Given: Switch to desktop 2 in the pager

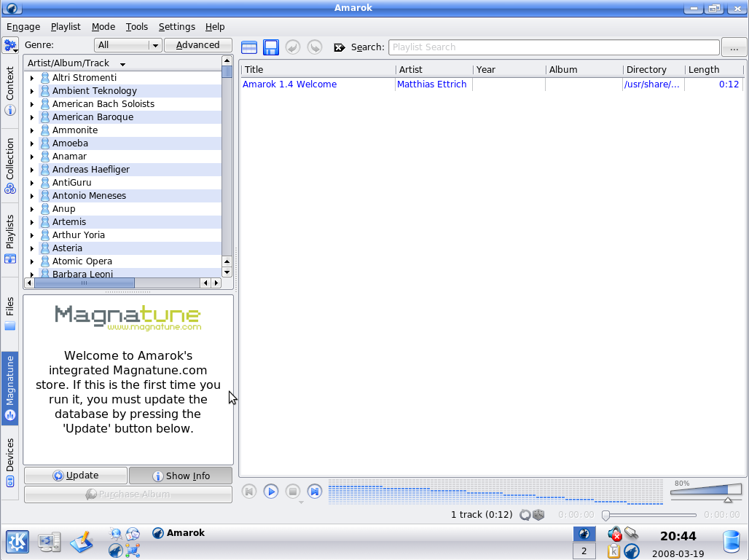Looking at the screenshot, I should coord(584,551).
